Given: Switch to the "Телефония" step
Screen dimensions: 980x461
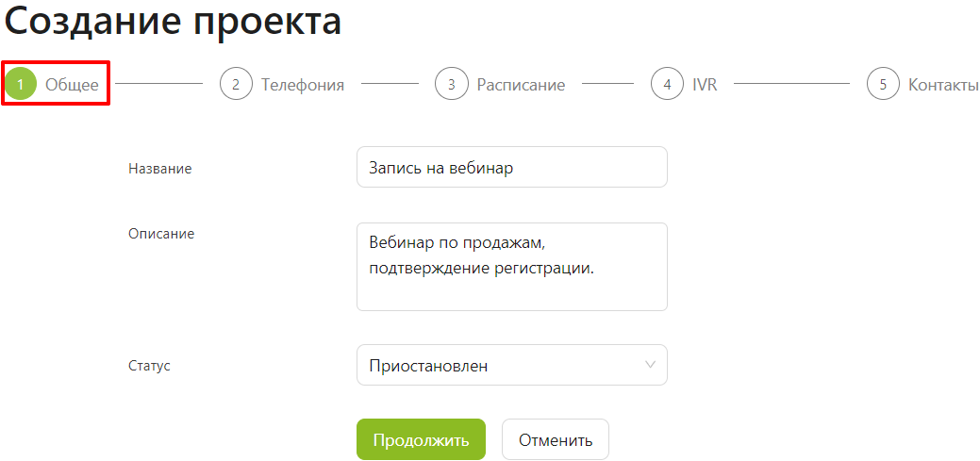Looking at the screenshot, I should point(303,85).
